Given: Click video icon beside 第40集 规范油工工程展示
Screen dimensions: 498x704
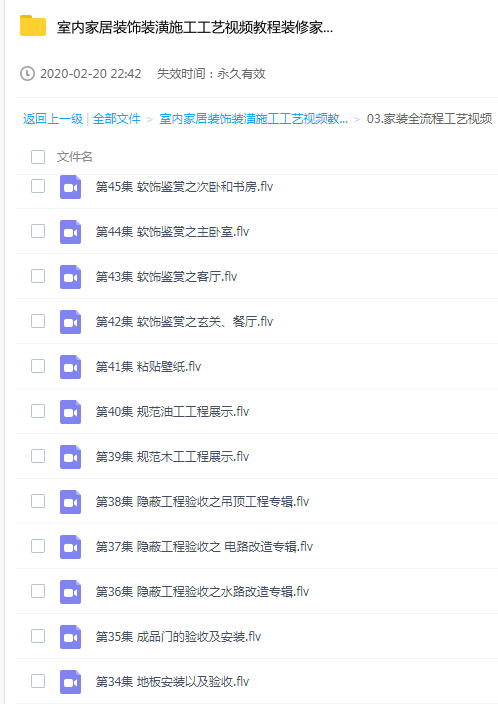Looking at the screenshot, I should [x=71, y=412].
